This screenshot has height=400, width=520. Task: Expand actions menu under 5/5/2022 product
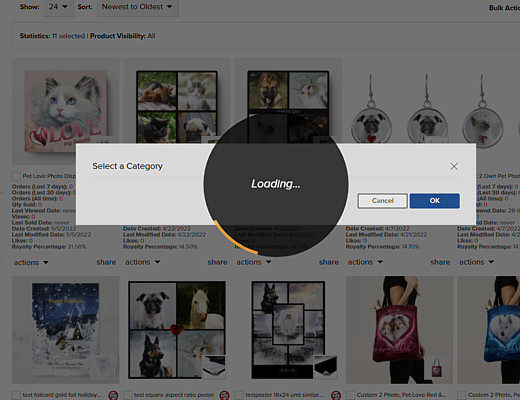tap(31, 263)
